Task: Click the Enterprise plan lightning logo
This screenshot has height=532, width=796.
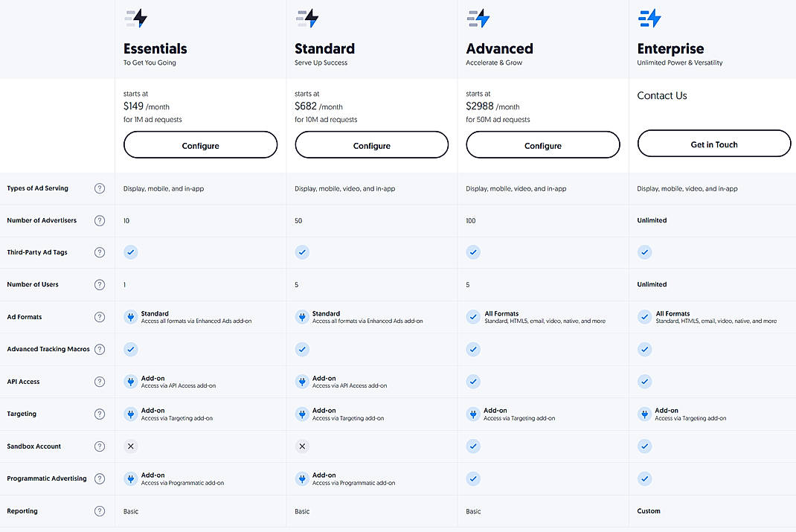Action: tap(649, 17)
